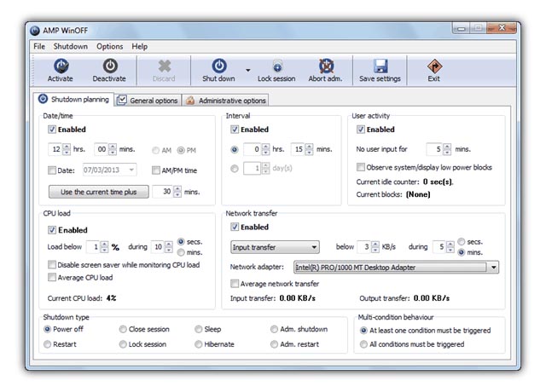Open the date 07/03/2013 dropdown

pyautogui.click(x=131, y=170)
